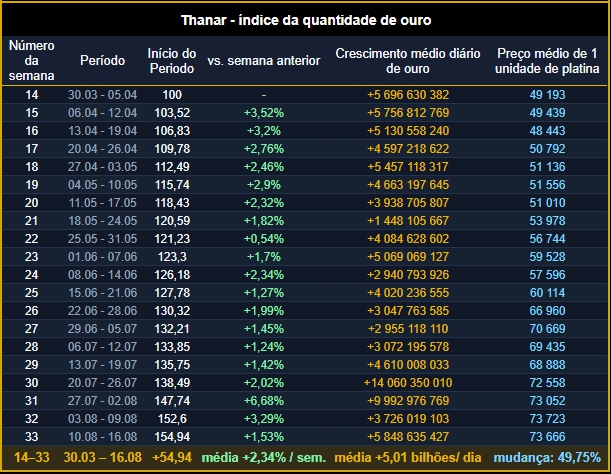This screenshot has height=474, width=611.
Task: Click platinum price '69 435'
Action: pyautogui.click(x=547, y=347)
